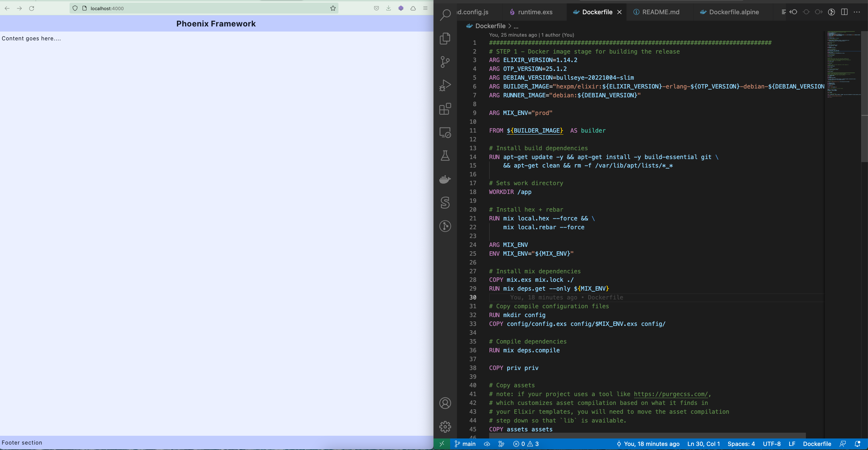
Task: Click the localhost:4000 address bar
Action: (x=204, y=8)
